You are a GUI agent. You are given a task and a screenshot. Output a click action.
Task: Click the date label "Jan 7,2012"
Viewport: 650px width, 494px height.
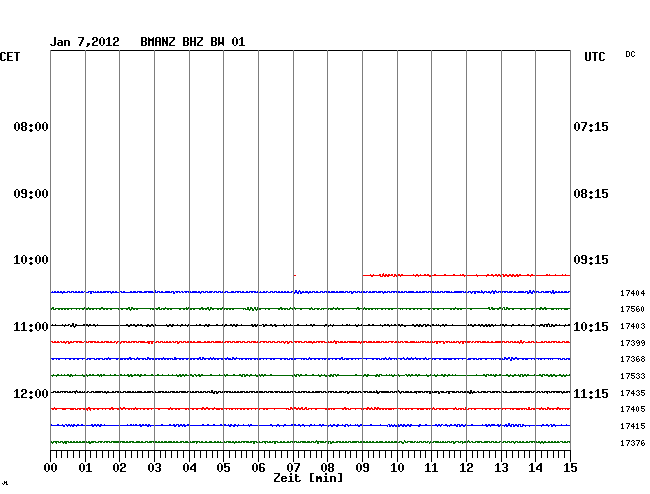(x=85, y=42)
